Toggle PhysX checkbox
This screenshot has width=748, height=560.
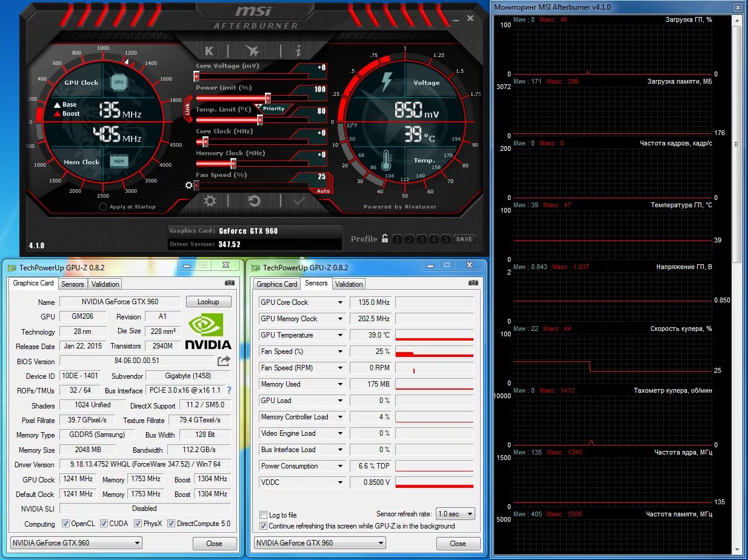point(138,524)
